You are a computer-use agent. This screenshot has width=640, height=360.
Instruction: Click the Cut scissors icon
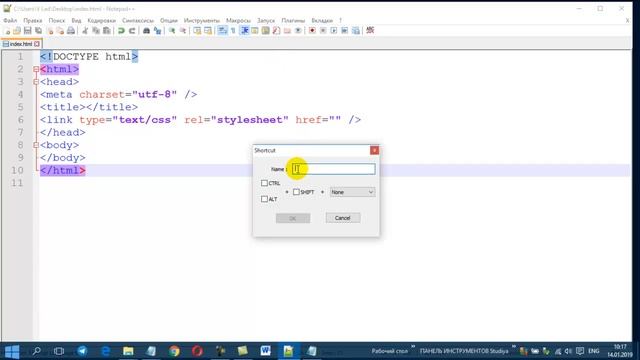pos(85,31)
